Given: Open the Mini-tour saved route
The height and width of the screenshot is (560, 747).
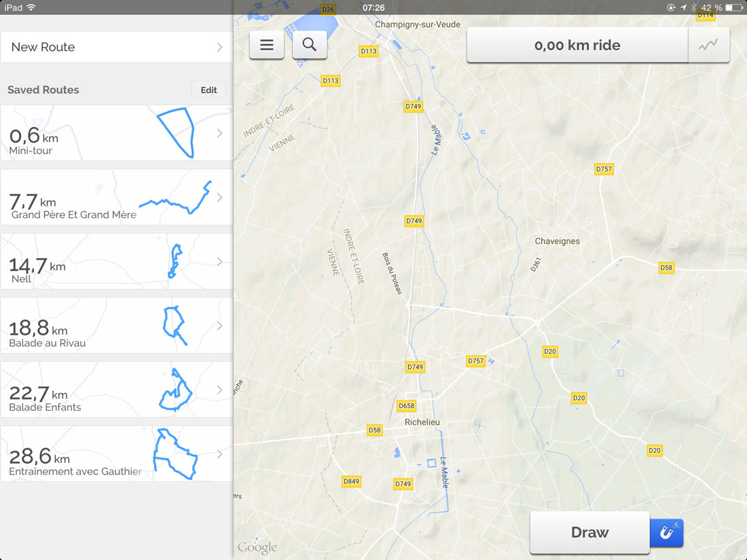Looking at the screenshot, I should [x=117, y=133].
